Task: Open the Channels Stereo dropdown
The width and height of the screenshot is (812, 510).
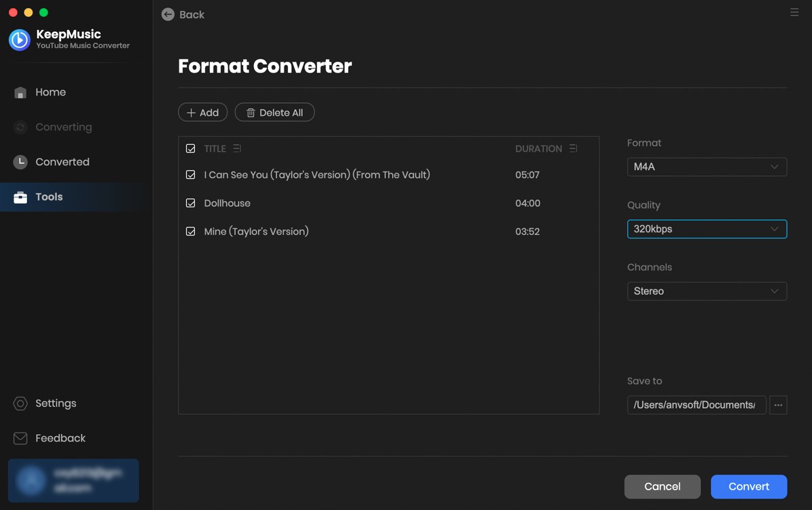Action: (707, 291)
